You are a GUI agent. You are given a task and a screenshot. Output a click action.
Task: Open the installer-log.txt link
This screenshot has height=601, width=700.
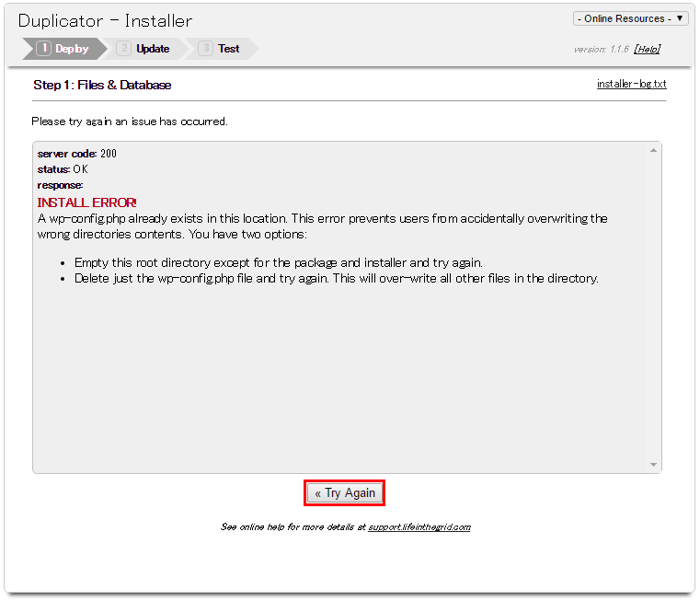[631, 84]
